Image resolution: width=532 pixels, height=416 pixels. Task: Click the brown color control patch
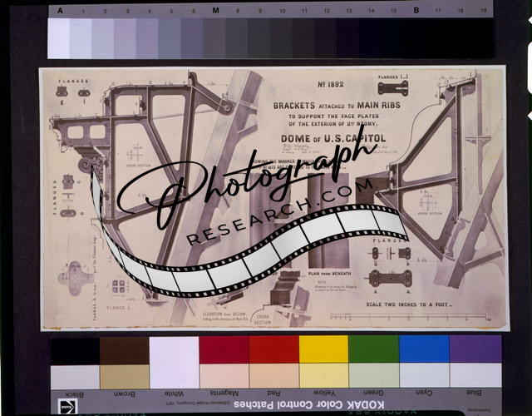[124, 349]
